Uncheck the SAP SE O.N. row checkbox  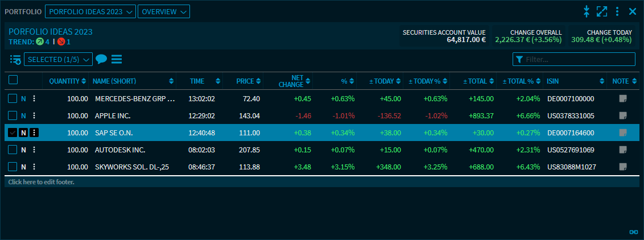[13, 133]
